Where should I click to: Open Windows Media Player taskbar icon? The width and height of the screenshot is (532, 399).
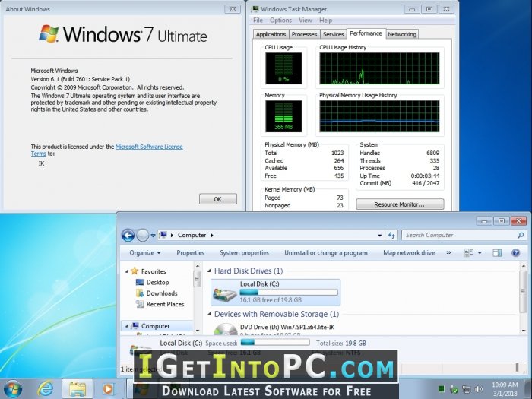tap(109, 389)
